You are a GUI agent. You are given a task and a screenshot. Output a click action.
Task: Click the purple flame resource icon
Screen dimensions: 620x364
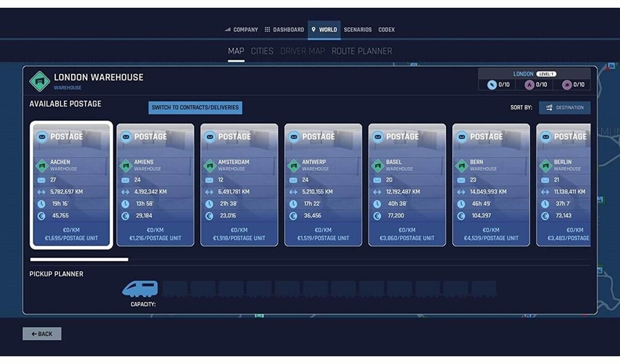click(x=529, y=85)
